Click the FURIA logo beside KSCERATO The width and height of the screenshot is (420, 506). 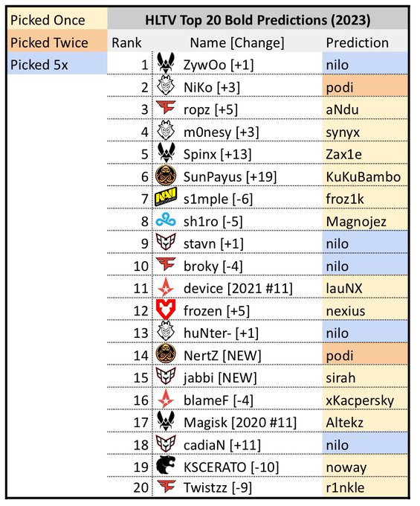click(166, 466)
